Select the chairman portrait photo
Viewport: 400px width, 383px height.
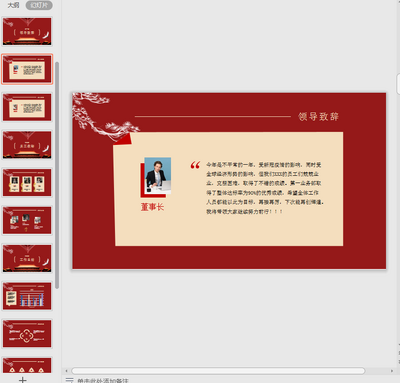click(157, 176)
